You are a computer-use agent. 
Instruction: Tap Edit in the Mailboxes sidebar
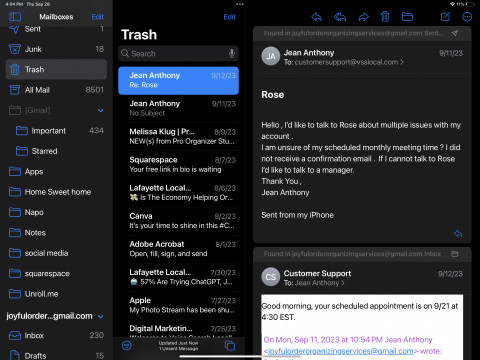(x=98, y=17)
